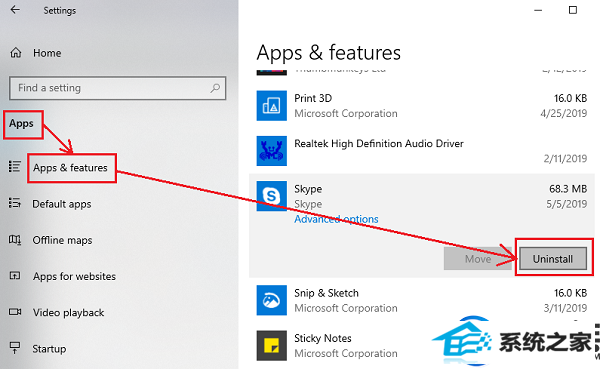
Task: Click the Snip & Sketch app icon
Action: pyautogui.click(x=271, y=300)
